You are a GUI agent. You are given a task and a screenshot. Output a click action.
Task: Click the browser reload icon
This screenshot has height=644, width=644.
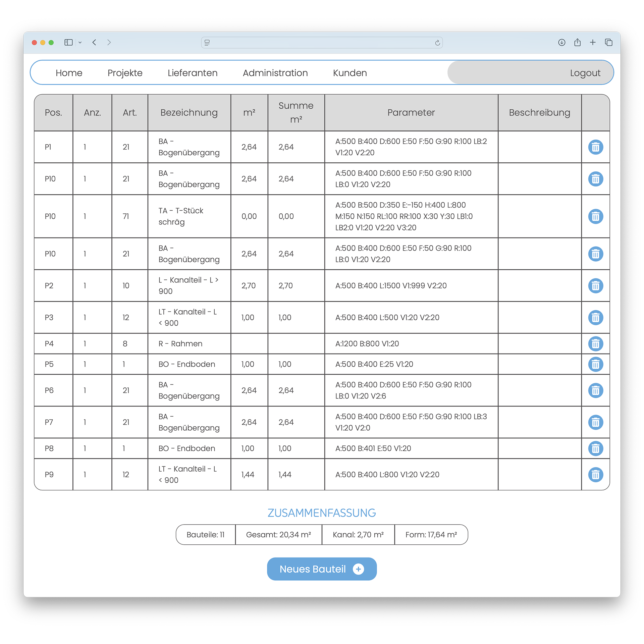click(437, 43)
